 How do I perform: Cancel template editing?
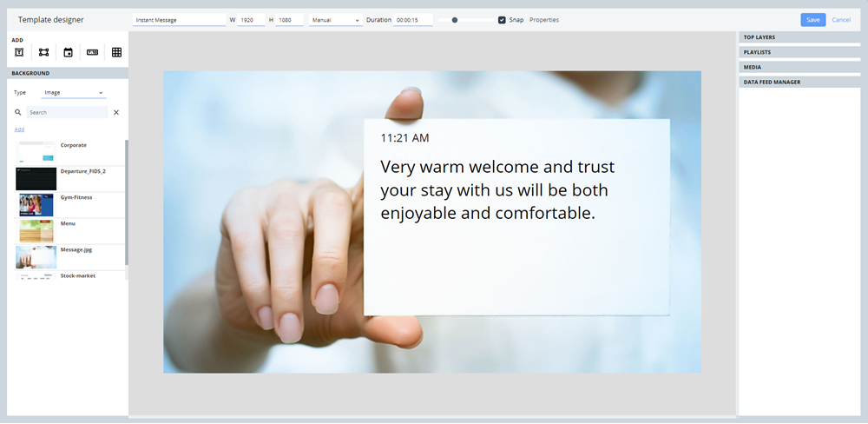[x=841, y=19]
